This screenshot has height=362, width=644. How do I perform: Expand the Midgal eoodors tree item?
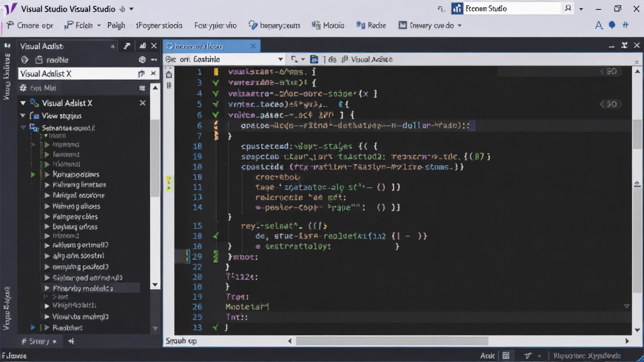tap(47, 195)
